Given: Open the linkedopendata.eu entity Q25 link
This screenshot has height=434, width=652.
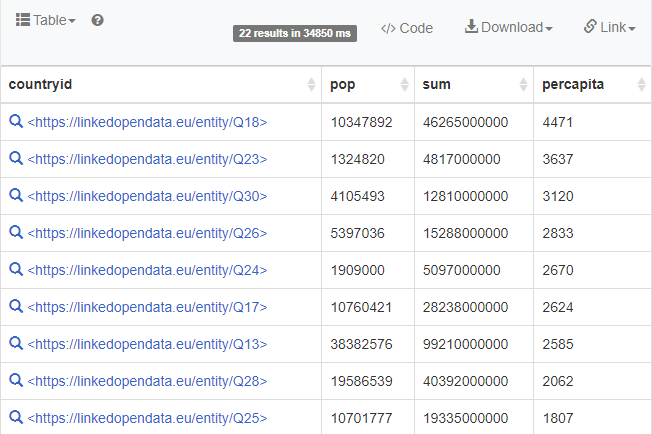Looking at the screenshot, I should pyautogui.click(x=147, y=418).
